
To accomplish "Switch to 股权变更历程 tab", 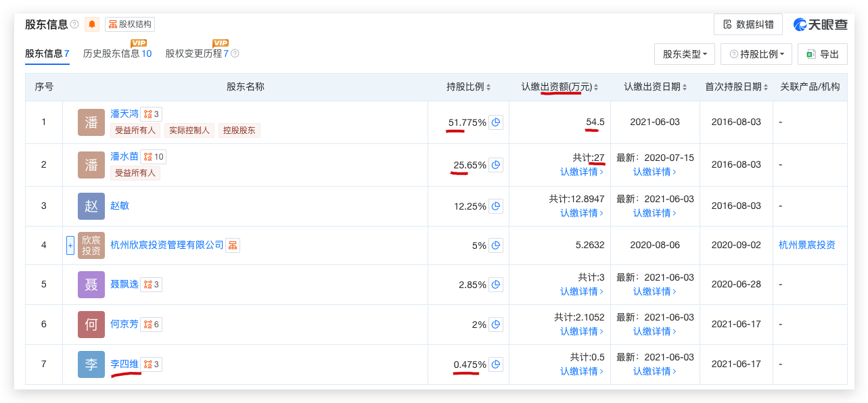I will pyautogui.click(x=197, y=53).
